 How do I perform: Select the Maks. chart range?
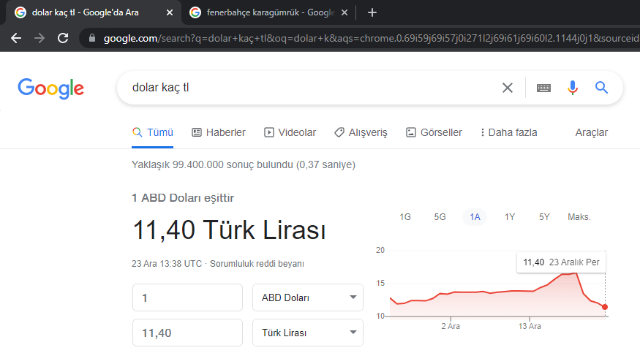[x=579, y=217]
